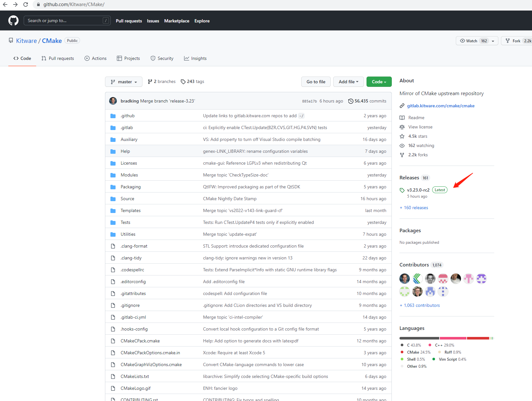The width and height of the screenshot is (532, 401).
Task: Open the + 1,063 contributors link
Action: click(x=420, y=306)
